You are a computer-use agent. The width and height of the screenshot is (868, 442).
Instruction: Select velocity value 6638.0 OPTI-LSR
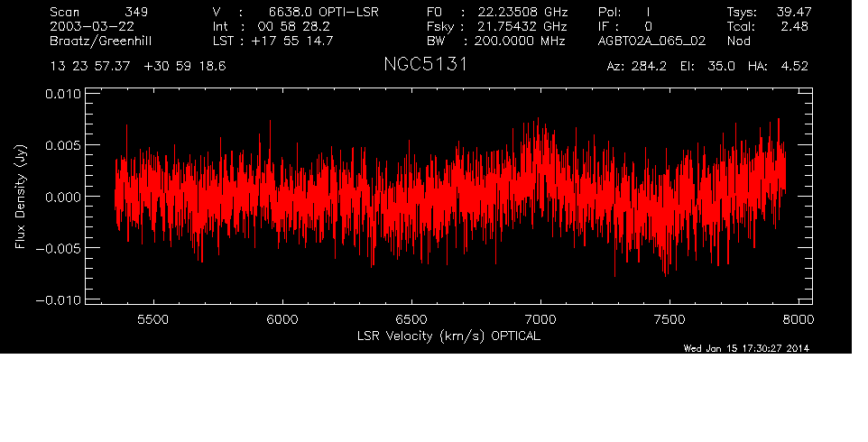pos(324,12)
